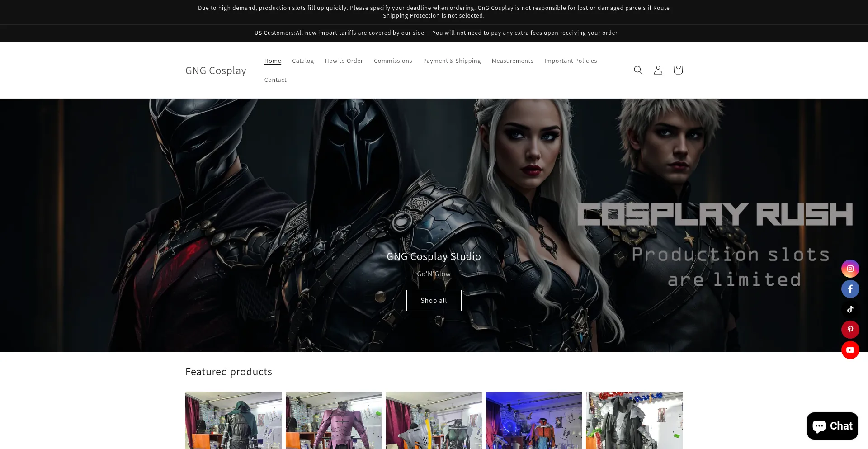The height and width of the screenshot is (449, 868).
Task: View Important Policies page
Action: (570, 61)
